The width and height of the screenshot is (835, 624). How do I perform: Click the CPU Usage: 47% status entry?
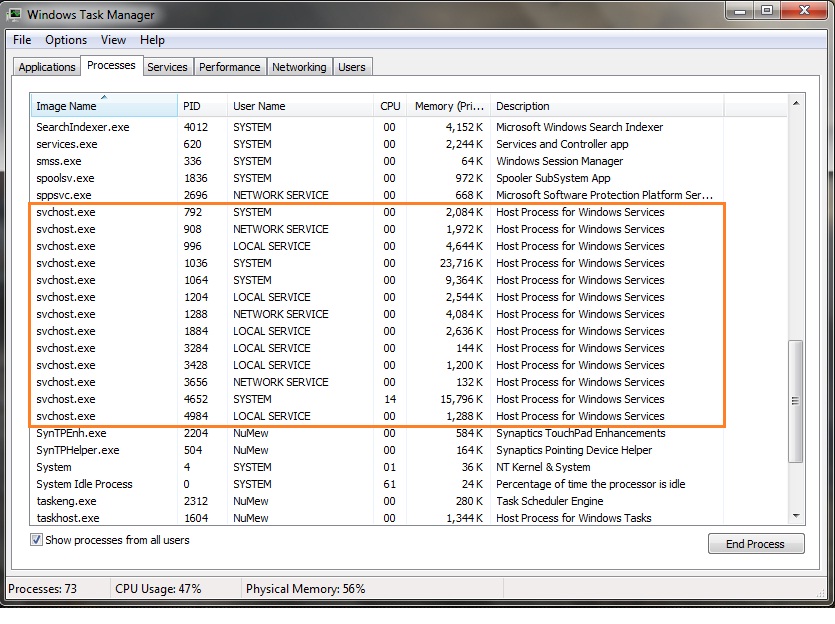click(x=158, y=589)
